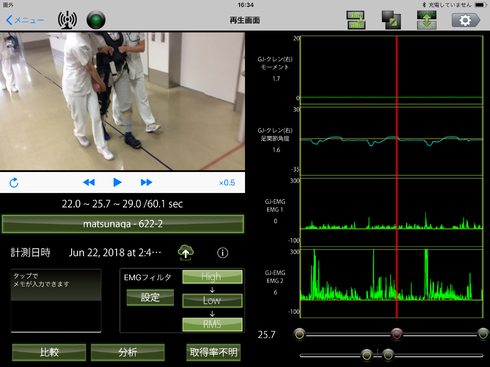Tap the 足関節角度 ankle angle graph
Screen dimensions: 490x367
[392, 141]
